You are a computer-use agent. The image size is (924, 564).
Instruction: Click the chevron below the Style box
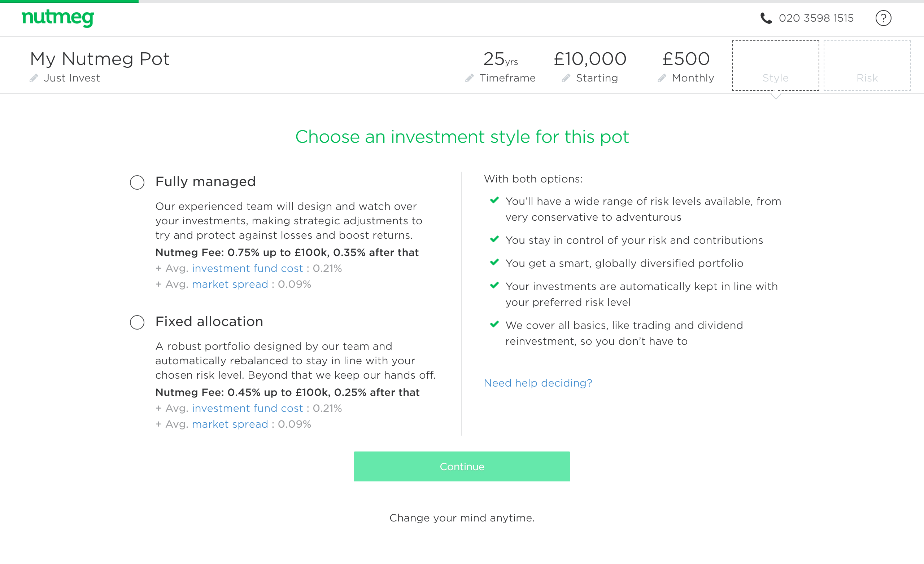point(776,97)
